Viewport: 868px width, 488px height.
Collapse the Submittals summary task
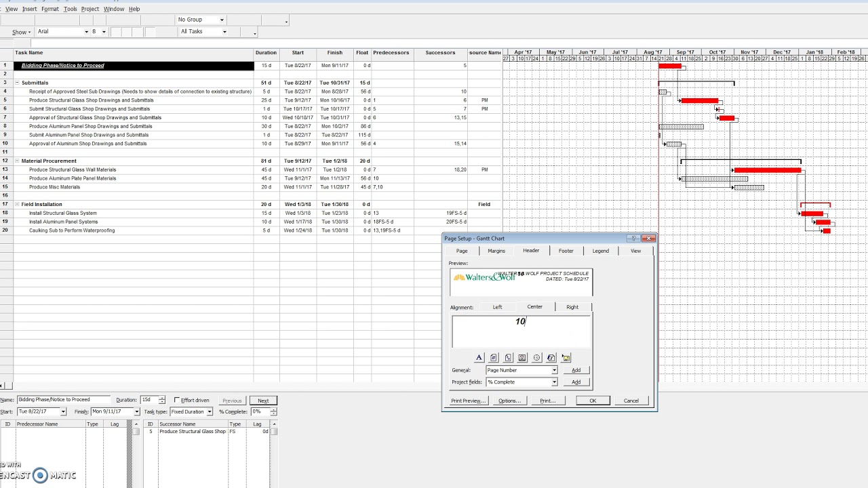pos(18,83)
